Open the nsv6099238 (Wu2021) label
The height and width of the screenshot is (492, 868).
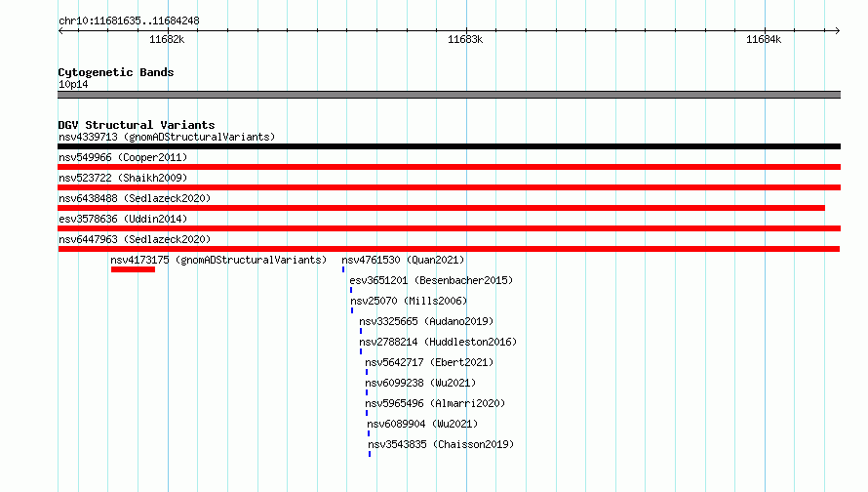coord(420,383)
